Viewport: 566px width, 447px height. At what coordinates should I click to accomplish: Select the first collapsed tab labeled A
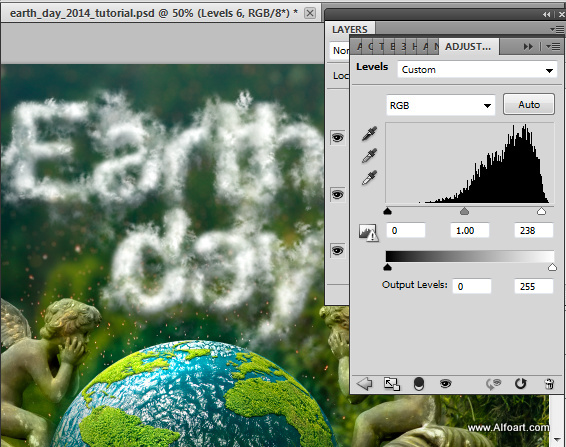[x=359, y=47]
